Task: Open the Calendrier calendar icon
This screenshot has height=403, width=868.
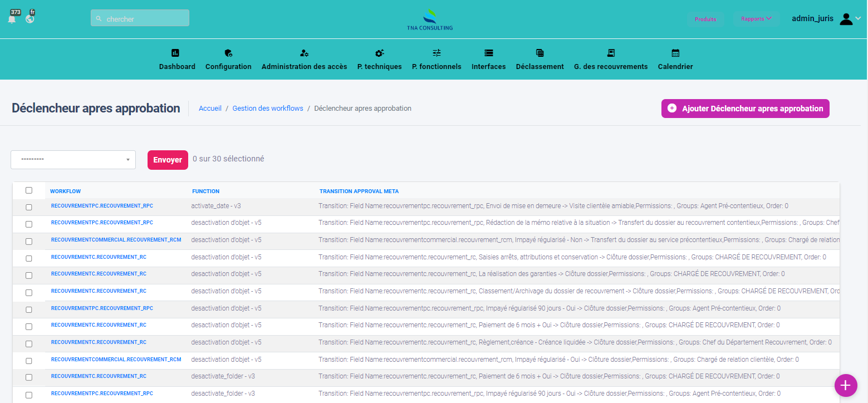Action: pos(675,53)
